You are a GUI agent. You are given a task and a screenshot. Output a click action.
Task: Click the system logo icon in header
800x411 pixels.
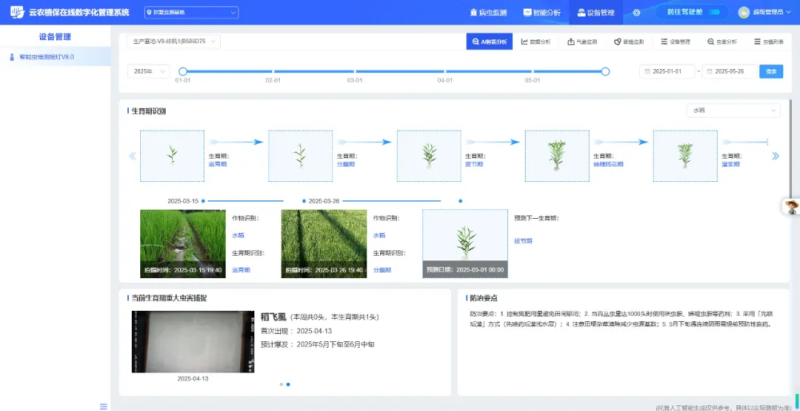coord(11,12)
